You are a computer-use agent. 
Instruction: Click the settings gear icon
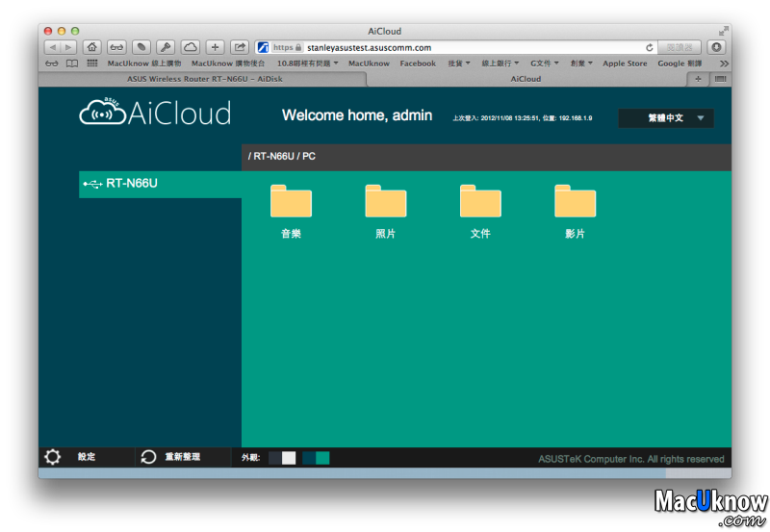pos(53,457)
